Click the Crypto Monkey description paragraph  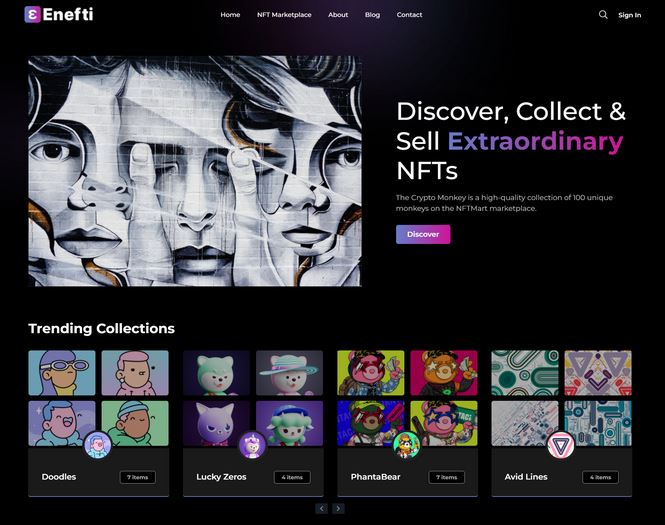pyautogui.click(x=504, y=203)
